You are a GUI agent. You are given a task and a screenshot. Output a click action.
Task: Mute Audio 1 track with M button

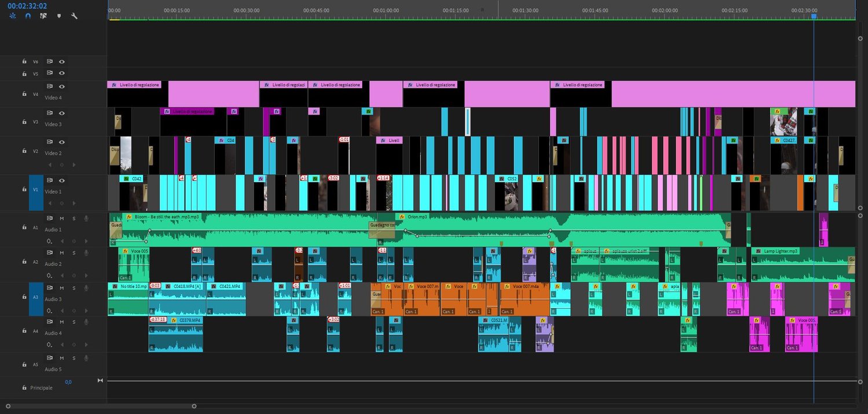point(62,218)
